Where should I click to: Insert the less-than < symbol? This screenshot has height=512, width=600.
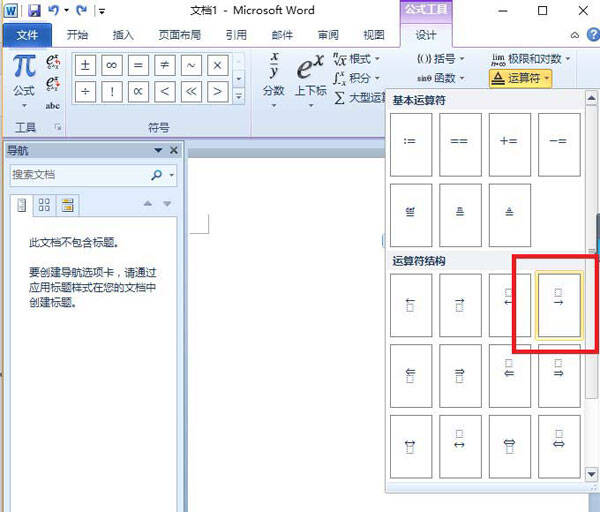pos(165,91)
